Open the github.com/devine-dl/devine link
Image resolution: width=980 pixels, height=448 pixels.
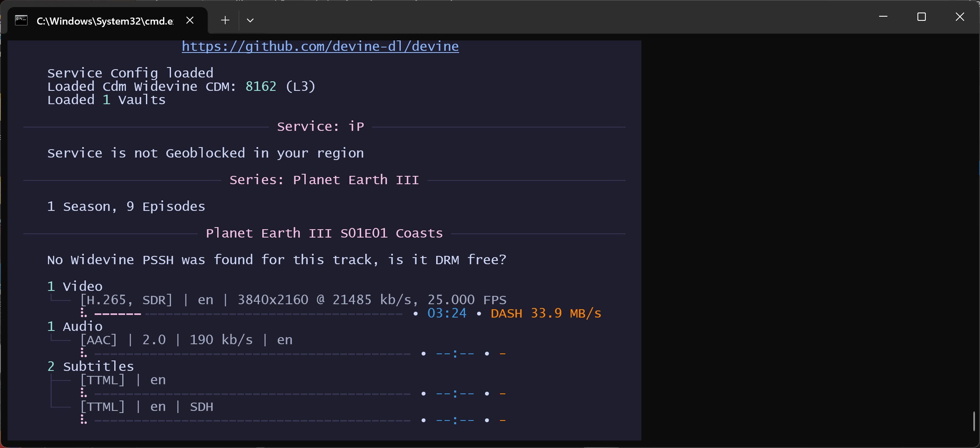tap(320, 46)
